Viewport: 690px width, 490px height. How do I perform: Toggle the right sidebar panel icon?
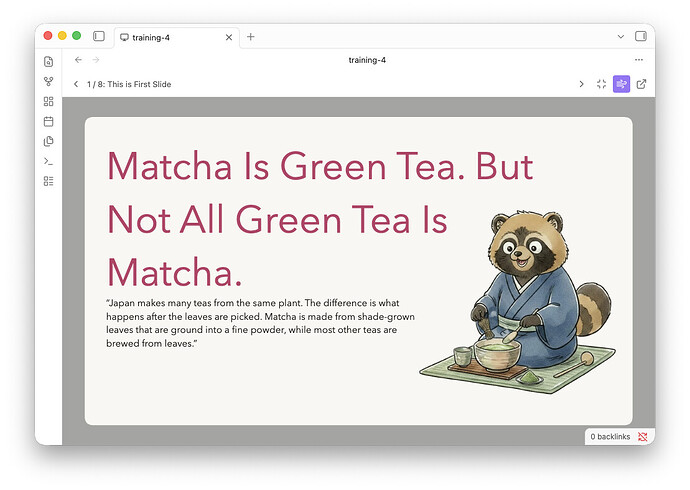[641, 36]
